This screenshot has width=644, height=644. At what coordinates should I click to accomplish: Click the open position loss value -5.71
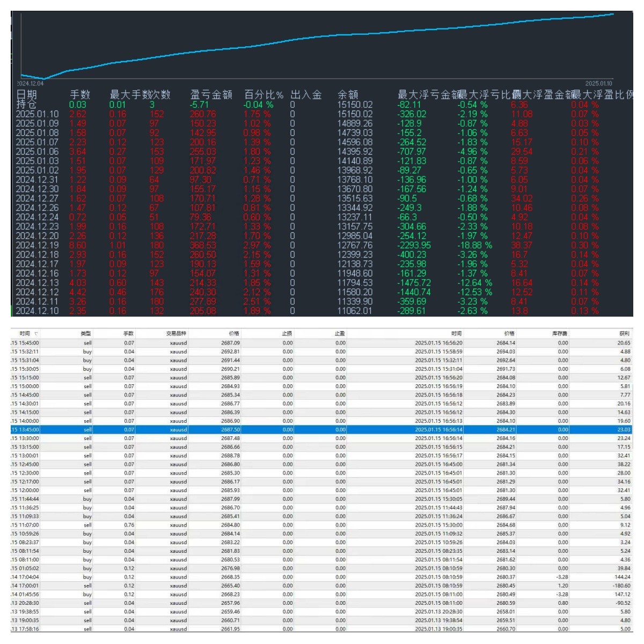click(199, 105)
